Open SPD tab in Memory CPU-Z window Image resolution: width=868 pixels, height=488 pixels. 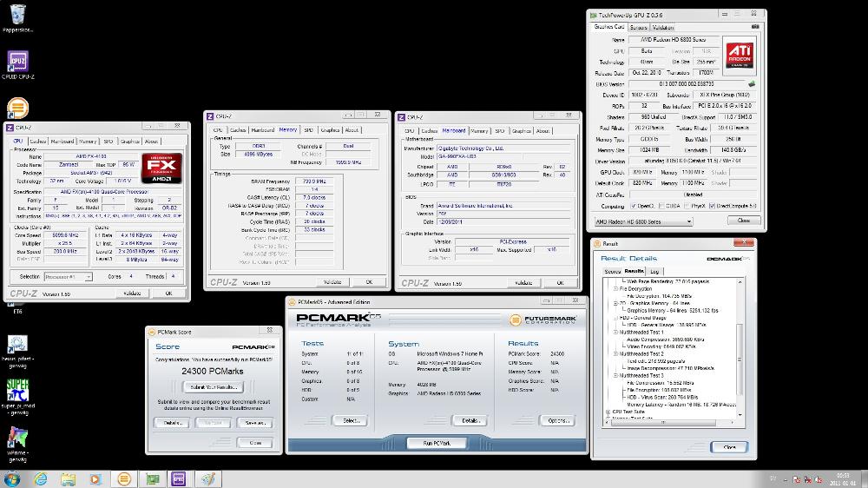(308, 129)
